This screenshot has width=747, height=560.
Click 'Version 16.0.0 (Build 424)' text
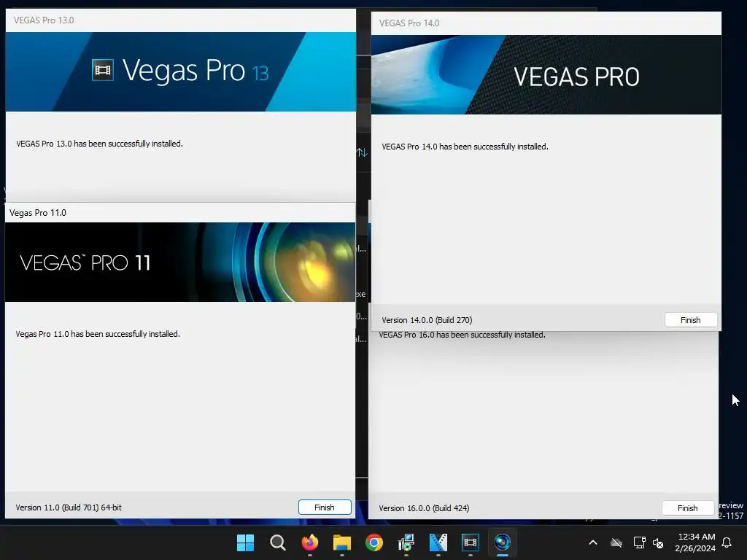point(424,508)
